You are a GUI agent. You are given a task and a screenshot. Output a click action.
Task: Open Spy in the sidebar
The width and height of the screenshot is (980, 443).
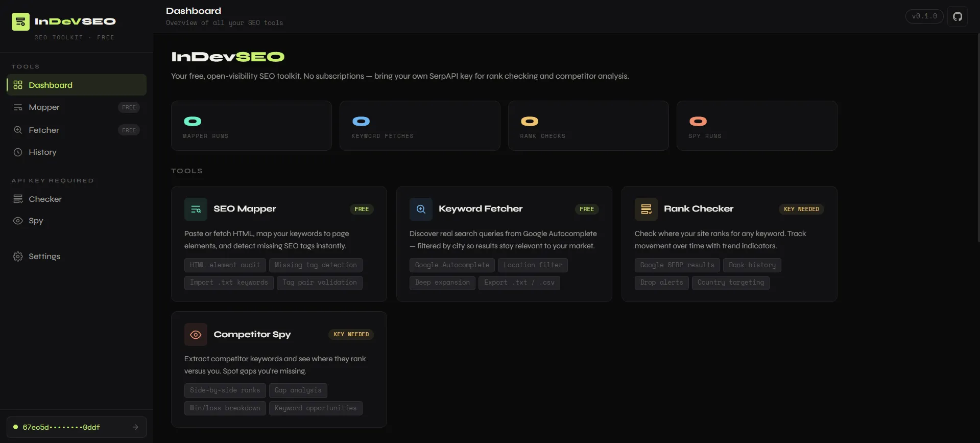pos(77,221)
